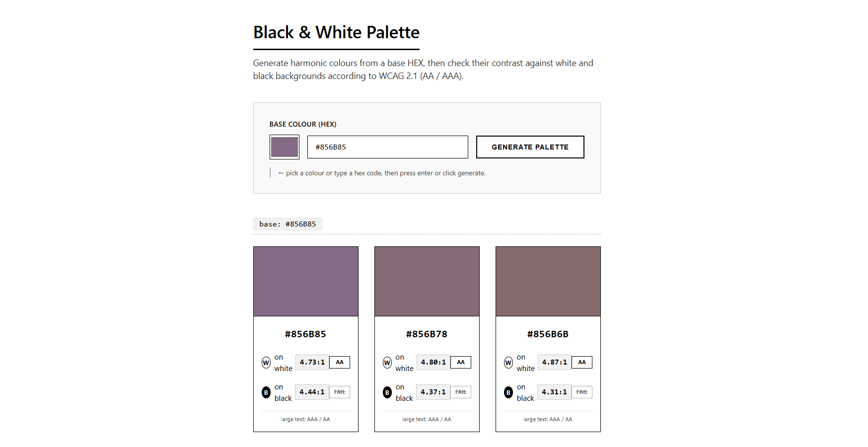868x447 pixels.
Task: Select the #856B78 colour preview area
Action: point(427,281)
